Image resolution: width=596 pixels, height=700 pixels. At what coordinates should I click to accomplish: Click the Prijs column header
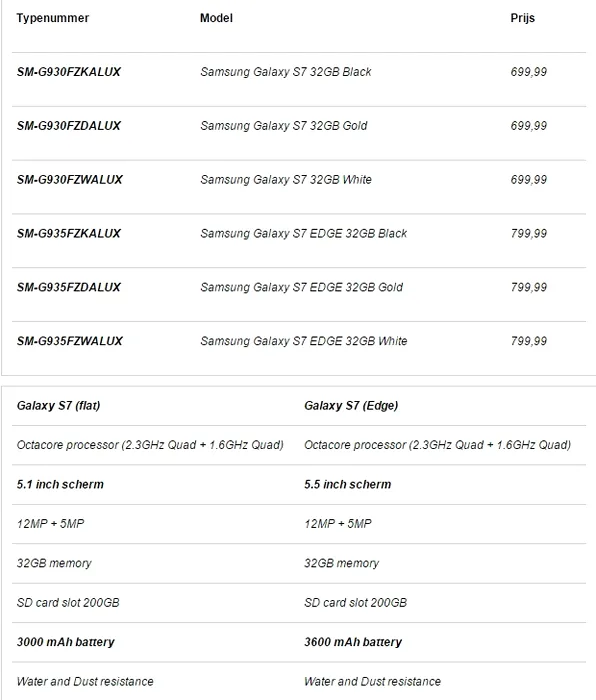(522, 18)
